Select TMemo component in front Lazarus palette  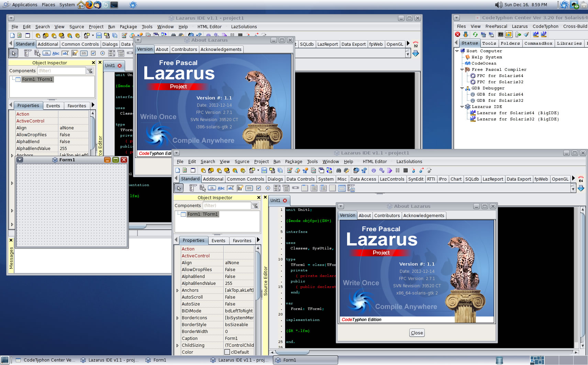(x=240, y=188)
